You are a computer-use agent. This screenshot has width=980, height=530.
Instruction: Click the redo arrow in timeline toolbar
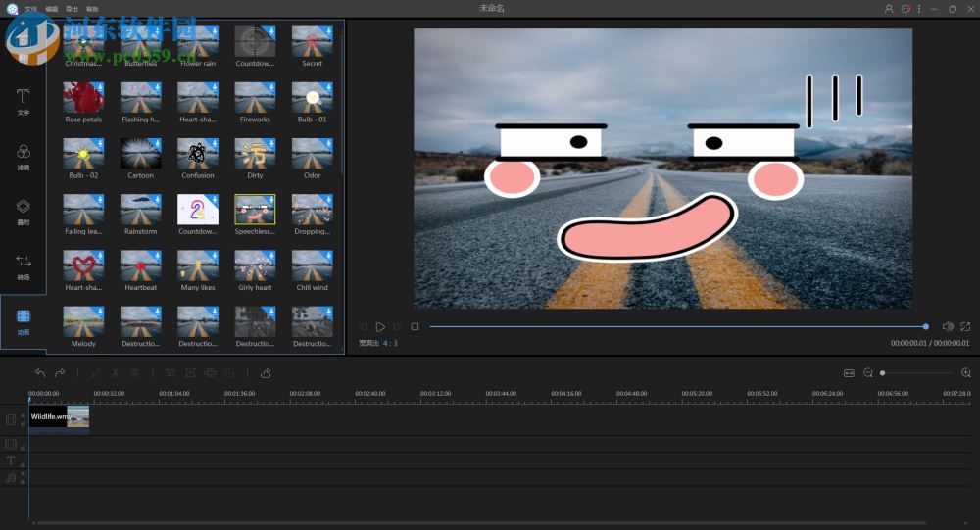[x=60, y=373]
